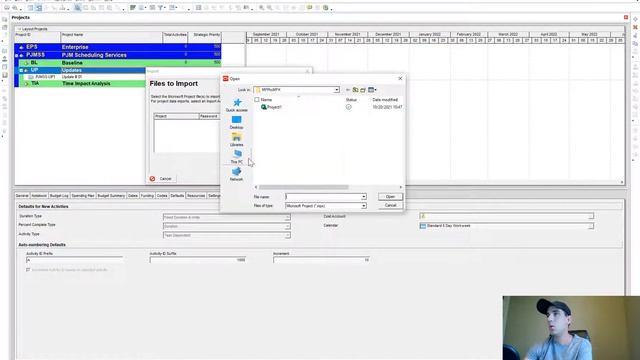Click the horizontal scrollbar in file list

click(x=304, y=187)
